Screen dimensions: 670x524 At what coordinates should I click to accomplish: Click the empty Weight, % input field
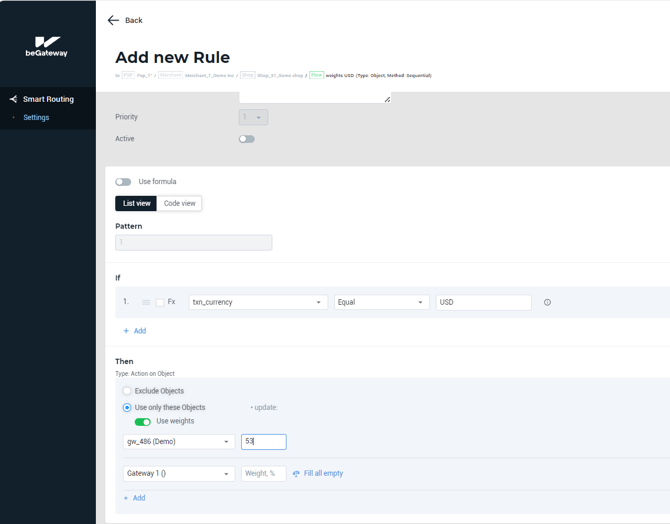pos(263,474)
